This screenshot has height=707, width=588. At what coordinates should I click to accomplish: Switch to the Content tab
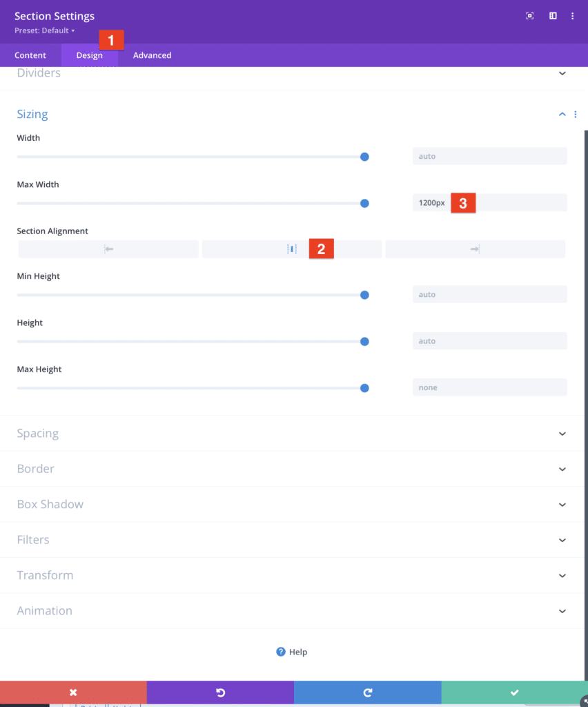pyautogui.click(x=30, y=55)
